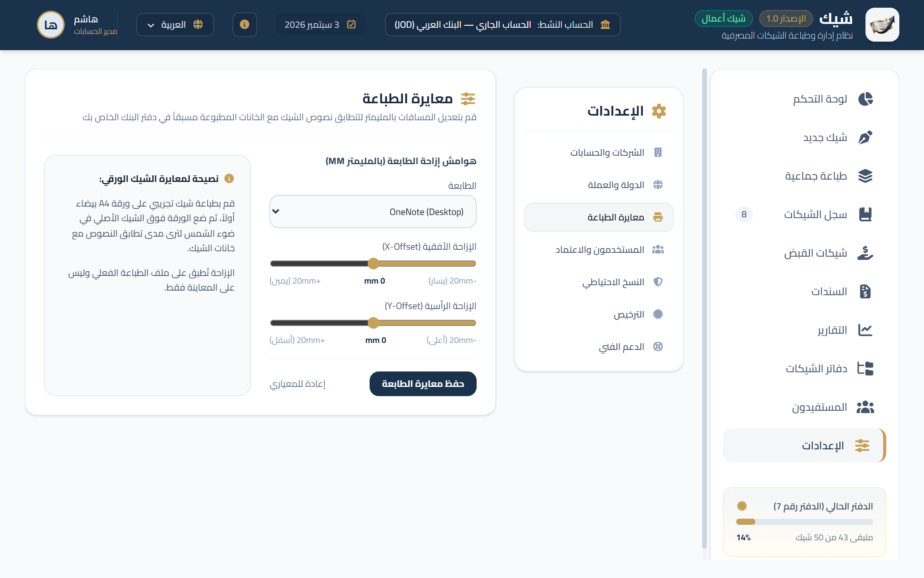Screen dimensions: 924x578
Task: Click حفظ معايرة الطابعة save button
Action: coord(423,384)
